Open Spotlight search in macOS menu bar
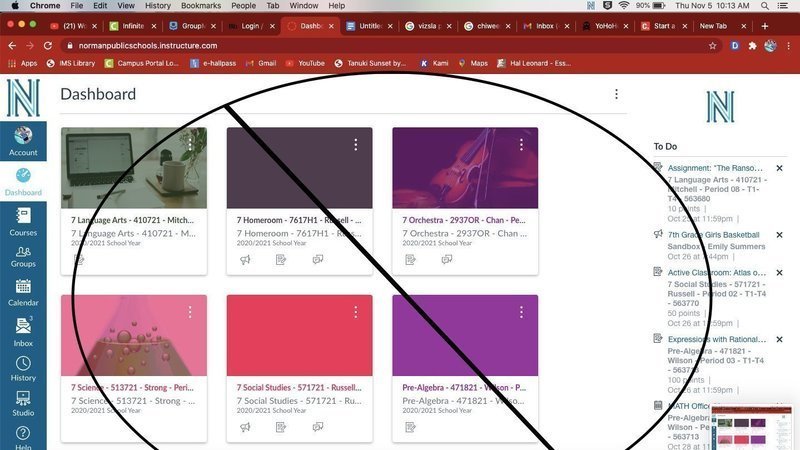The image size is (800, 450). (x=764, y=6)
